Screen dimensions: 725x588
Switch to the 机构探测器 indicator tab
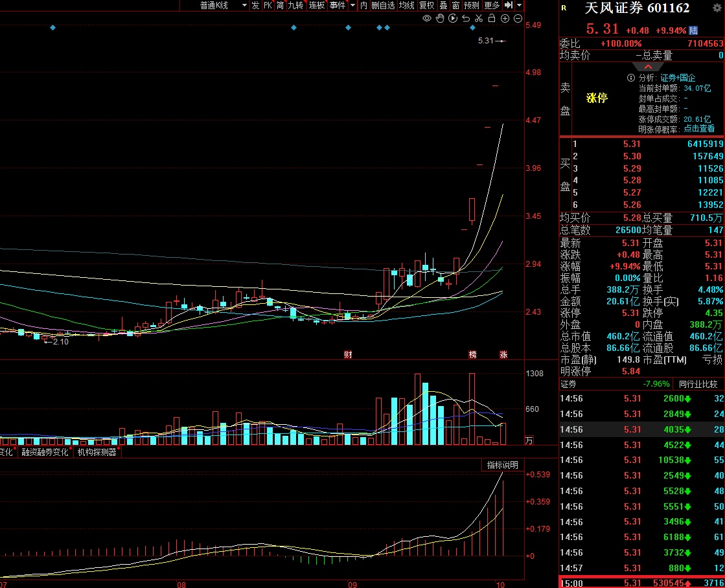[97, 453]
